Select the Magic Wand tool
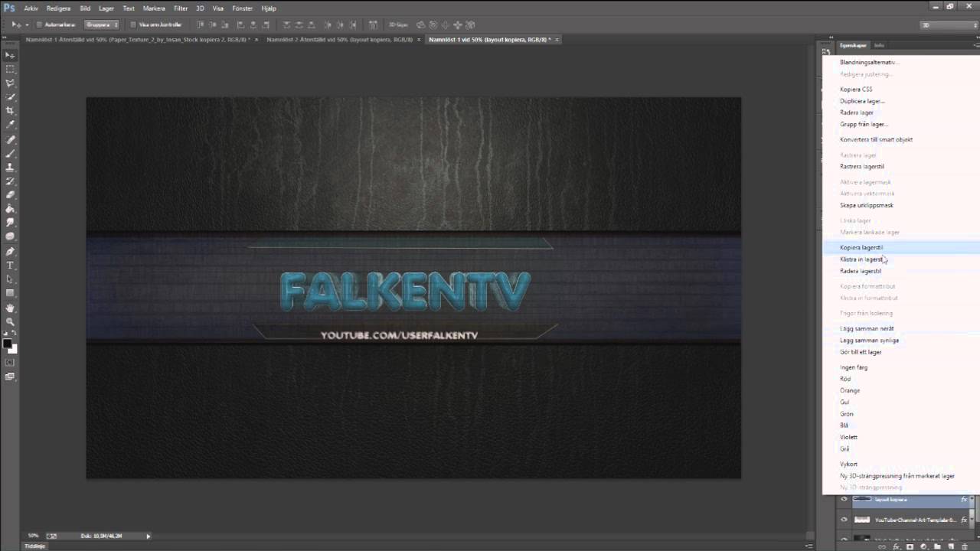The width and height of the screenshot is (980, 551). pyautogui.click(x=10, y=97)
